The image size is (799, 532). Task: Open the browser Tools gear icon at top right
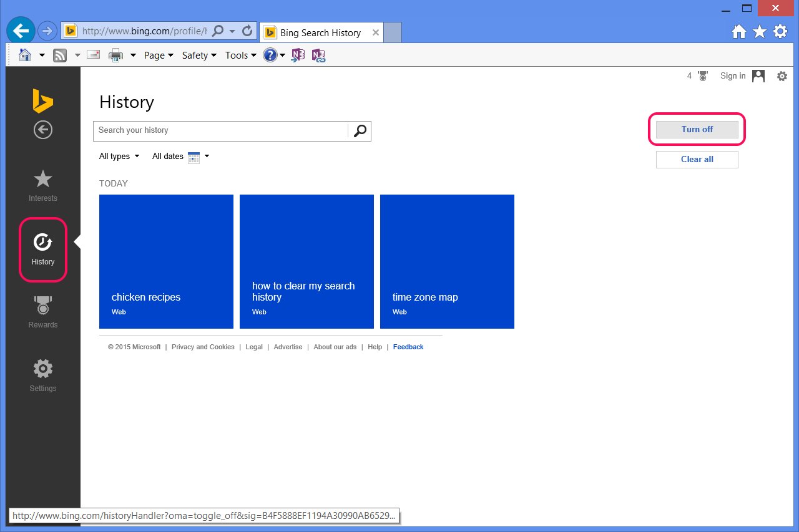click(x=780, y=31)
